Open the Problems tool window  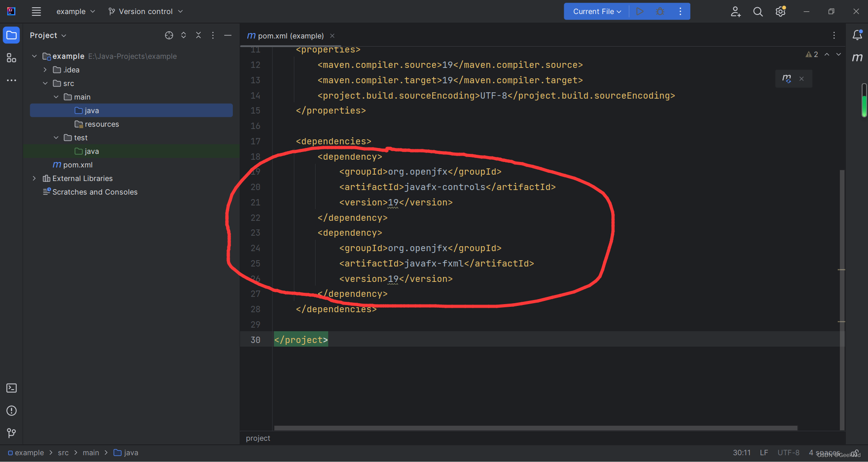pos(11,411)
